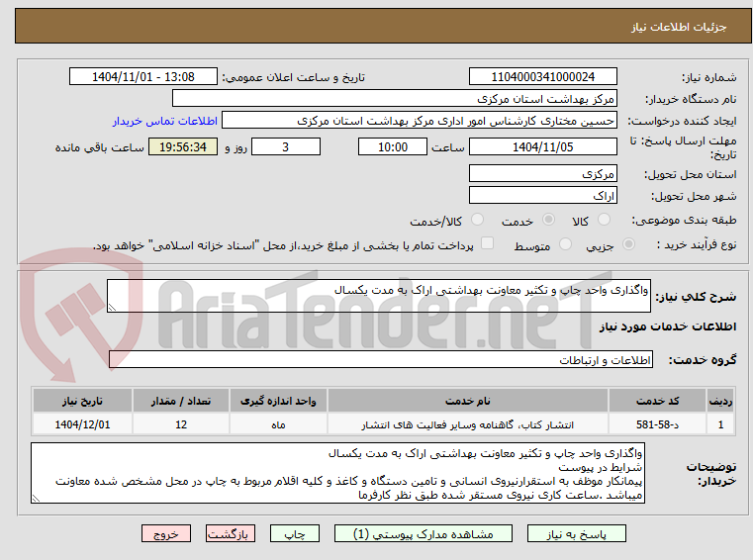753x560 pixels.
Task: Open 'اطلاعات تماس خریدار' link
Action: [164, 121]
